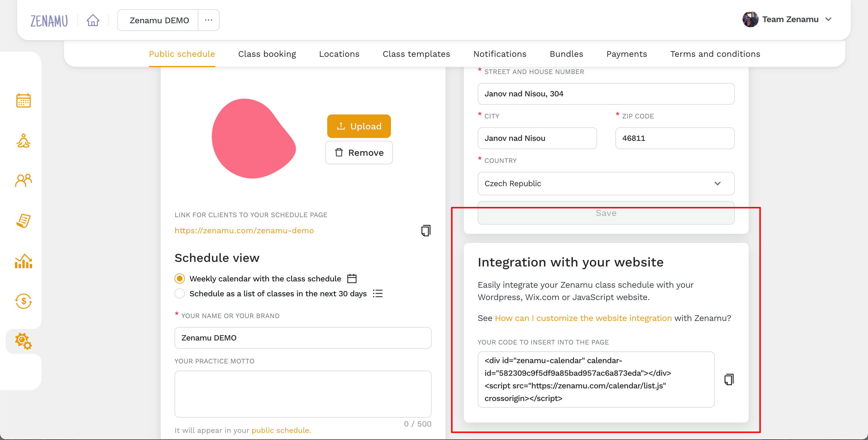Screen dimensions: 868x440
Task: Click the ZIP code input field
Action: tap(675, 138)
